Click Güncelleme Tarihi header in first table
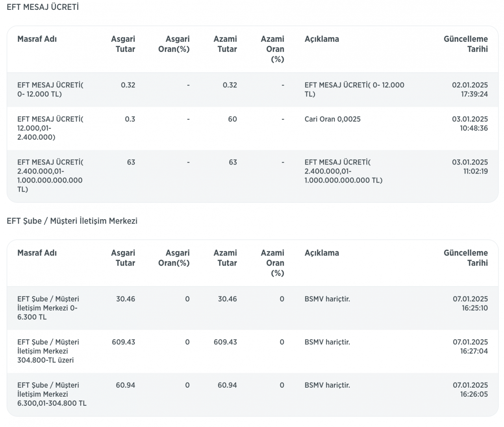This screenshot has width=504, height=427. point(465,44)
